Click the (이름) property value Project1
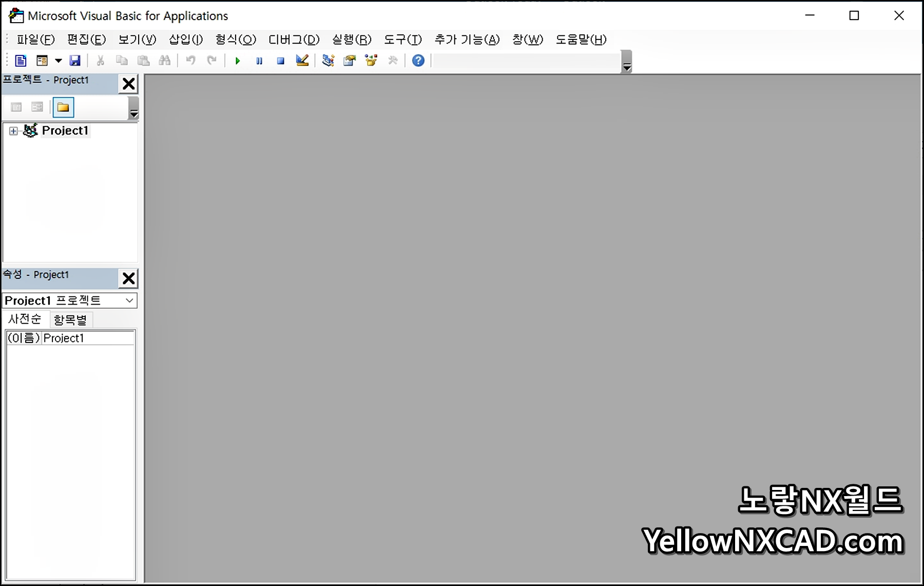 88,338
